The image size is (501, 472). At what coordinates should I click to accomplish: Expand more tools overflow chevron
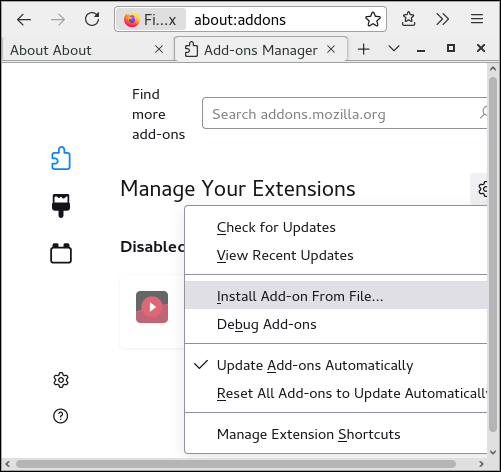coord(442,19)
